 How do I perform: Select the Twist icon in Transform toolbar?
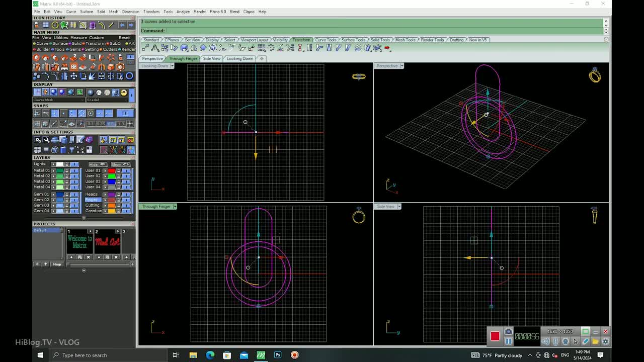pos(309,48)
